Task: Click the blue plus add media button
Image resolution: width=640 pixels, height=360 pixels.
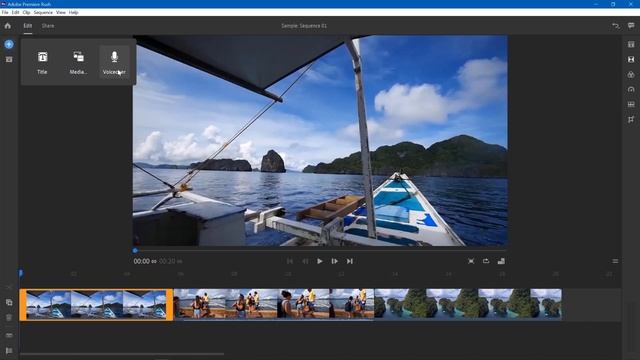Action: (x=9, y=44)
